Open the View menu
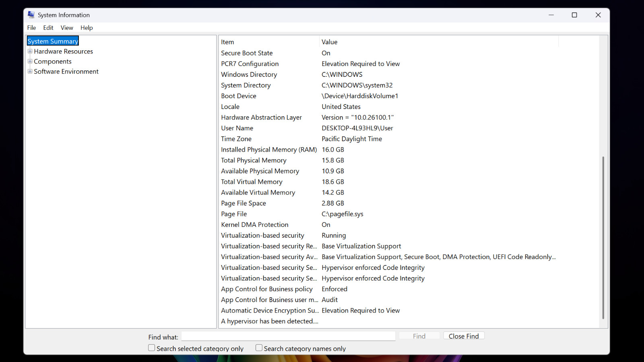This screenshot has height=362, width=644. (67, 28)
